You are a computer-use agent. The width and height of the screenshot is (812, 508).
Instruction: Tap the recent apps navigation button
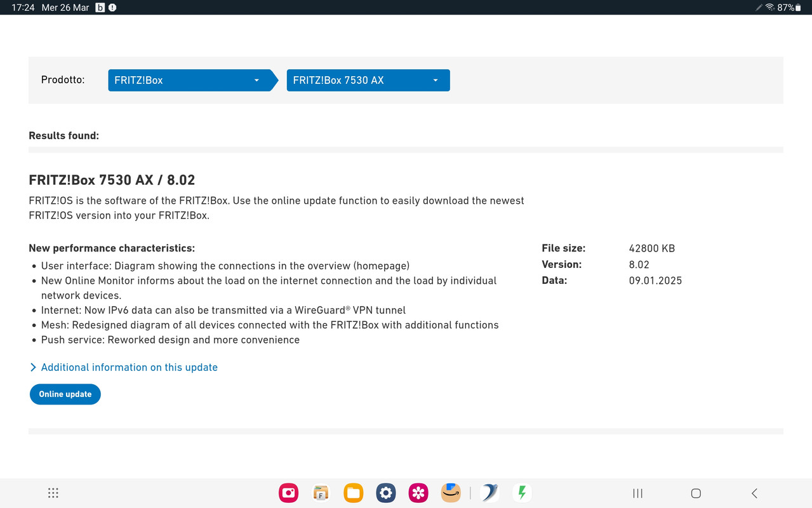[638, 493]
